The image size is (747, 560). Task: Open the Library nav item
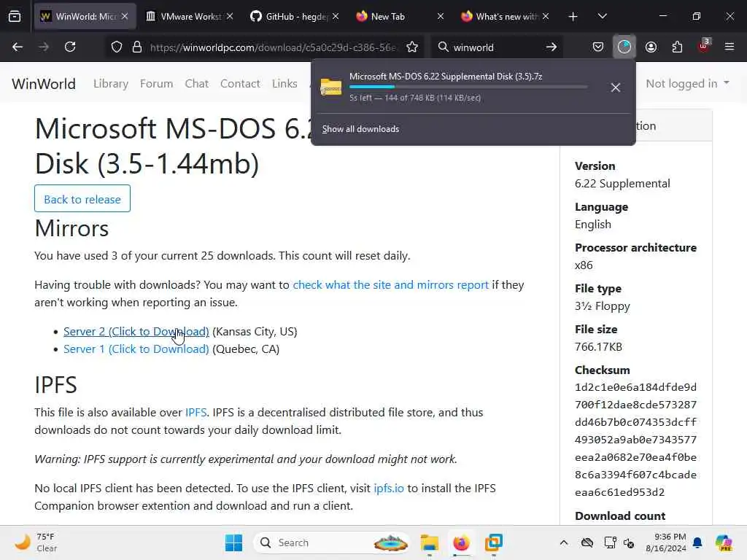click(111, 83)
